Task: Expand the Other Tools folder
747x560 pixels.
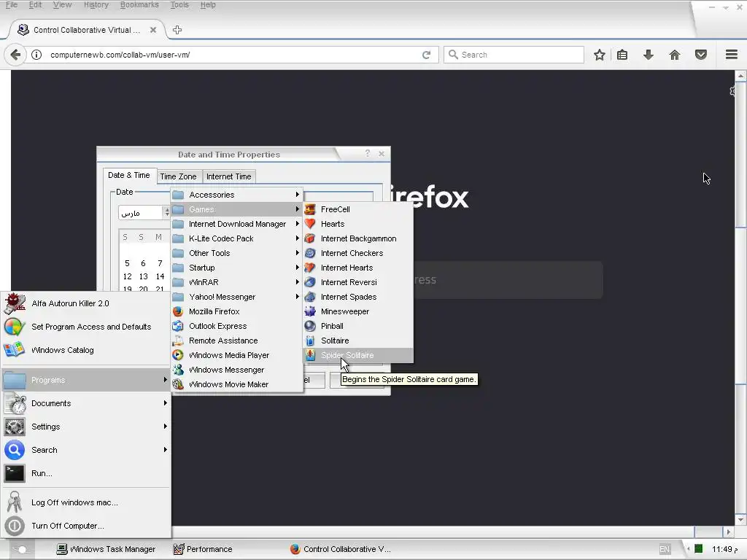Action: pyautogui.click(x=237, y=253)
